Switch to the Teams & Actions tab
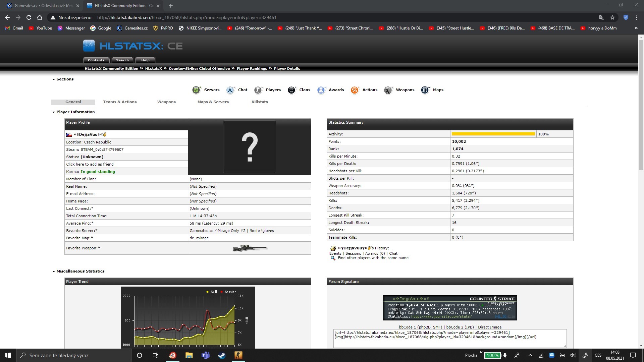 tap(120, 102)
